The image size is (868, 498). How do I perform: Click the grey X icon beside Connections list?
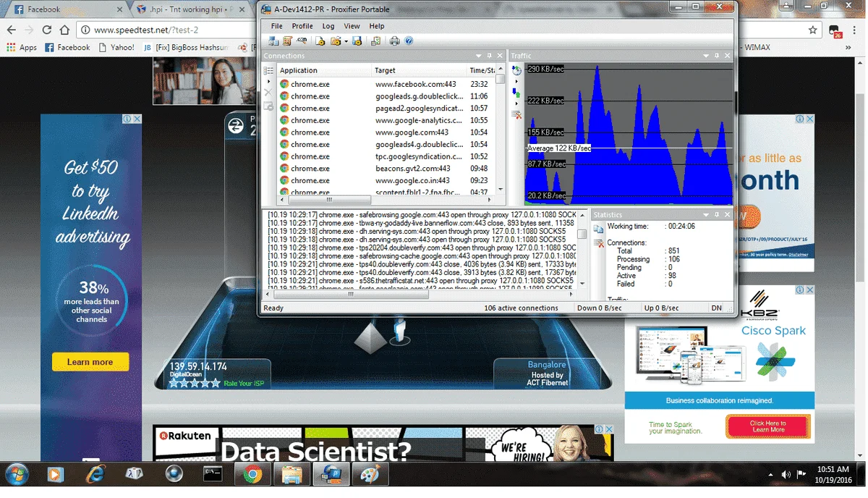(268, 93)
